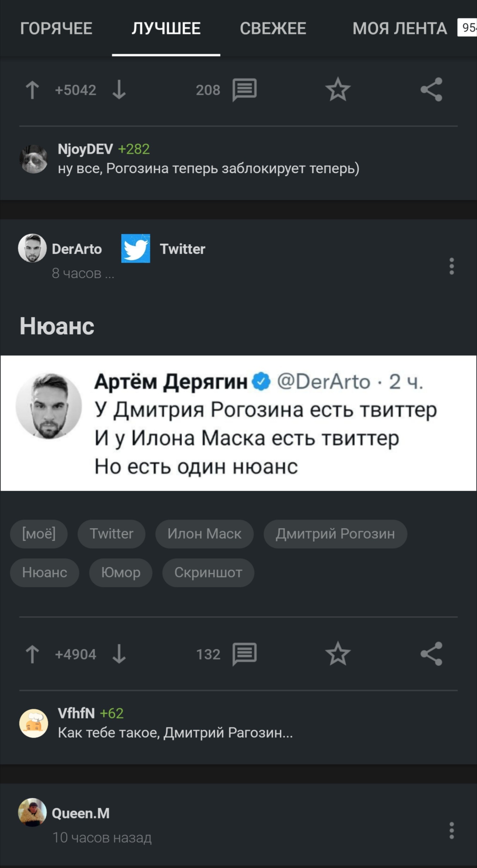Open the embedded tweet screenshot image

[x=238, y=423]
